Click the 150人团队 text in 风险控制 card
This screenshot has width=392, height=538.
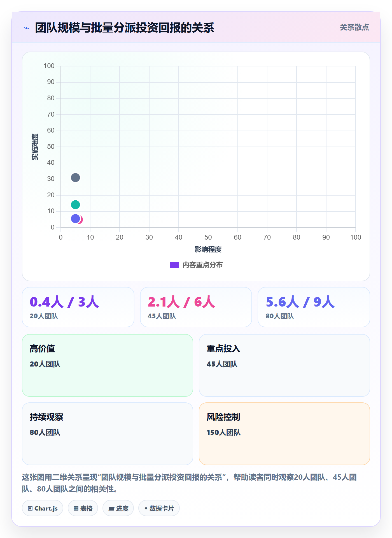(x=223, y=432)
